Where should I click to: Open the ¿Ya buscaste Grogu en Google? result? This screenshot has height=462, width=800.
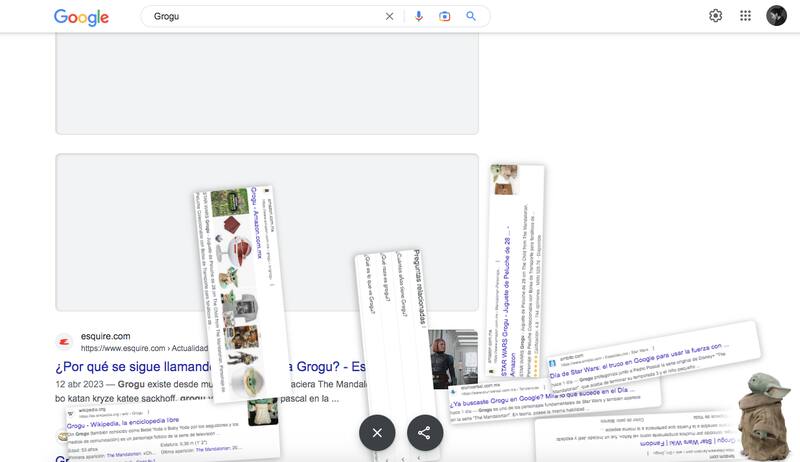541,398
